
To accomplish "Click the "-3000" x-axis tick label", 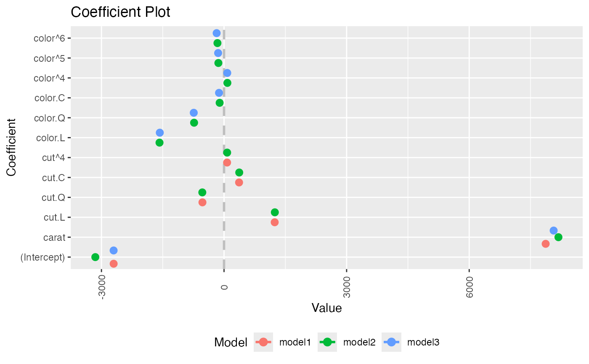I will (102, 288).
